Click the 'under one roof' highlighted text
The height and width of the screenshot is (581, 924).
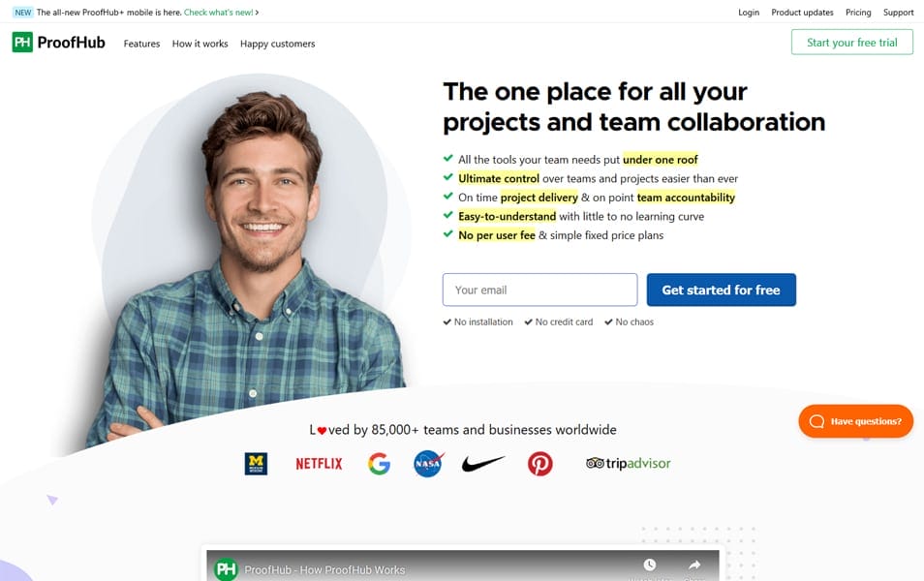pyautogui.click(x=660, y=160)
